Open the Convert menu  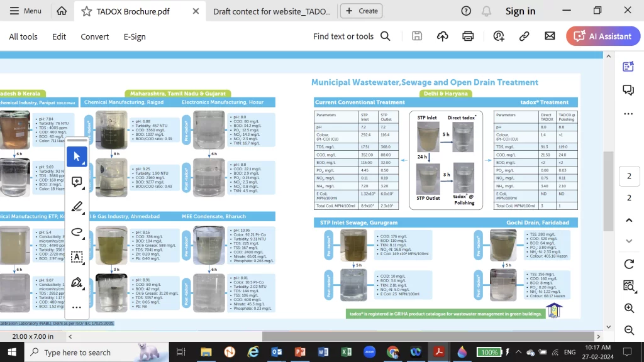[94, 36]
